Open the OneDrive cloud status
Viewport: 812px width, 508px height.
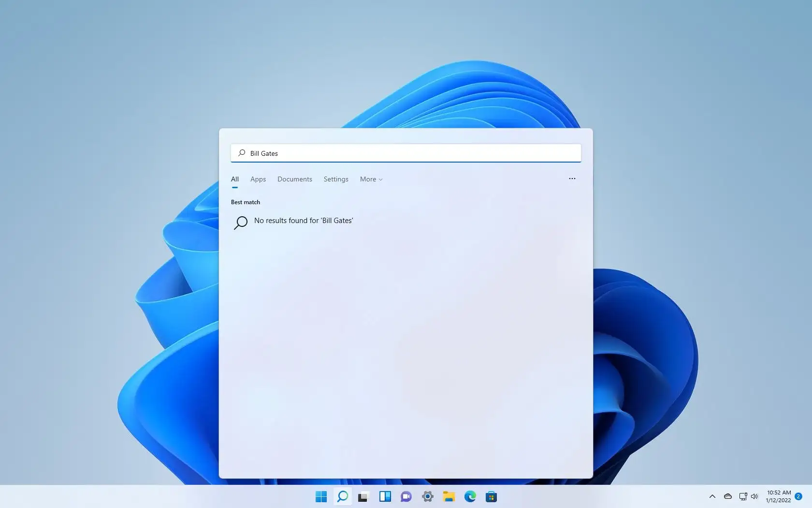(x=728, y=496)
